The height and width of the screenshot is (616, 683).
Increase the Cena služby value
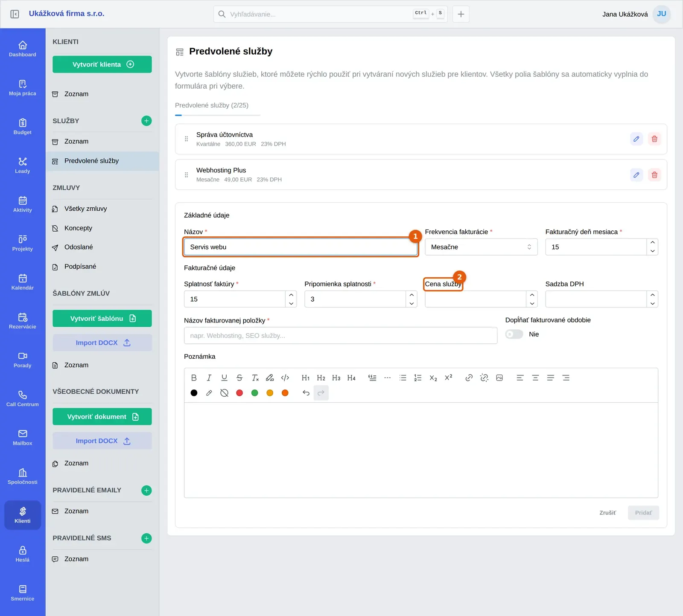click(532, 295)
